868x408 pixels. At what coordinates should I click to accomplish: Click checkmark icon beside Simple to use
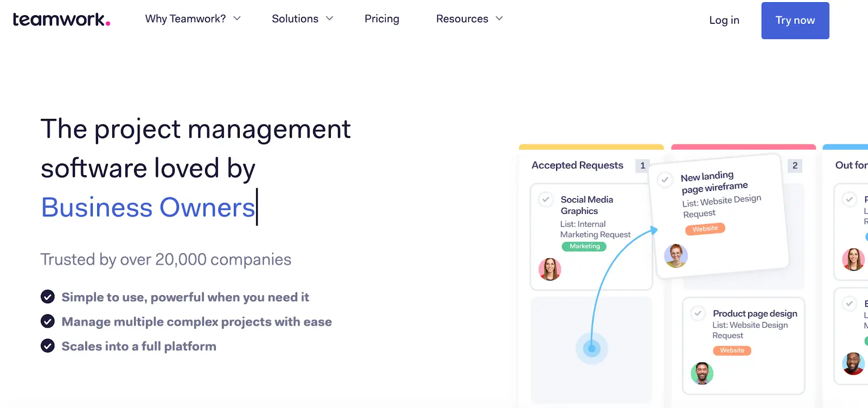(x=48, y=297)
